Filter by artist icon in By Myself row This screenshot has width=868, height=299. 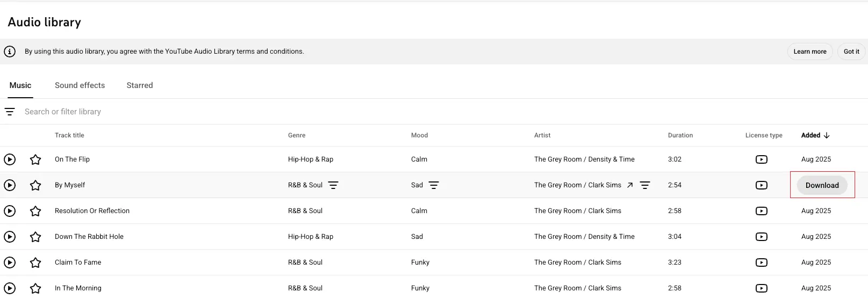point(645,185)
